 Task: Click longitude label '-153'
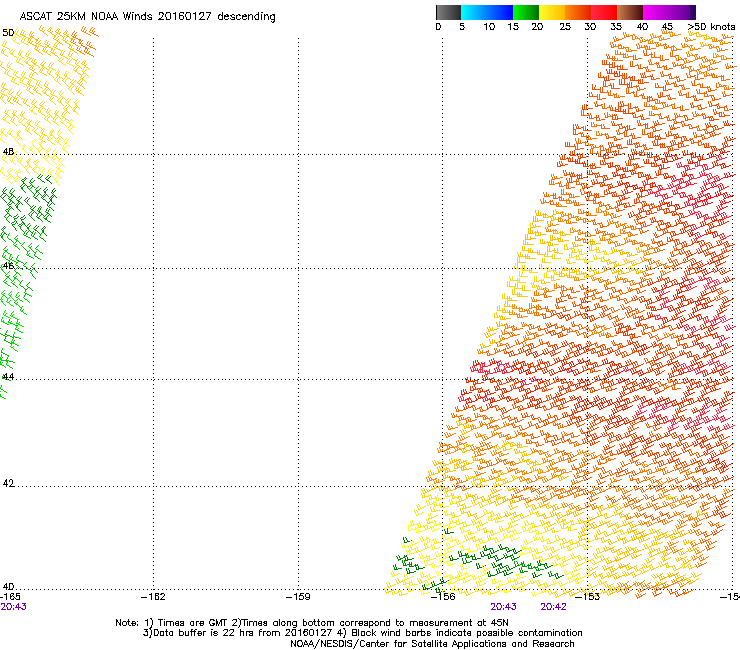pyautogui.click(x=588, y=597)
